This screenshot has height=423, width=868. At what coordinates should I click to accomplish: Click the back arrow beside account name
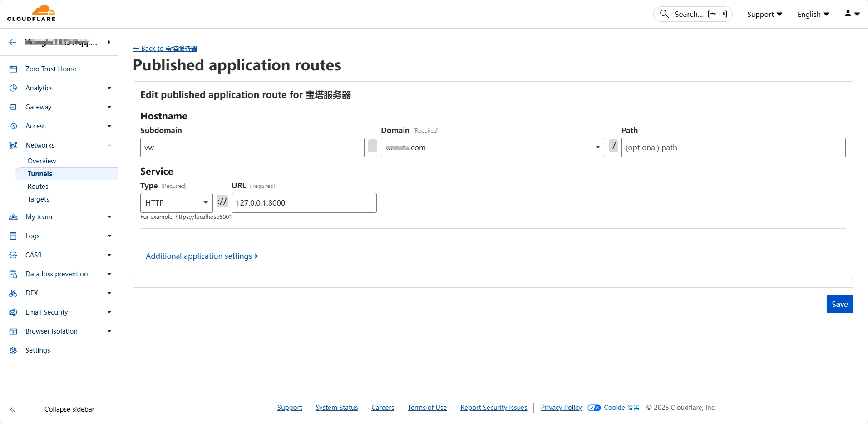[13, 42]
